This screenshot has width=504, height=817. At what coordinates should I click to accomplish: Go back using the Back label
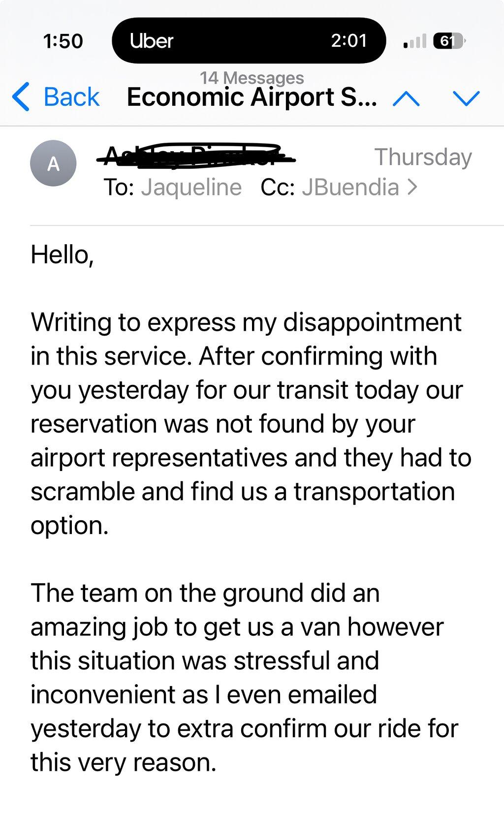(x=71, y=96)
